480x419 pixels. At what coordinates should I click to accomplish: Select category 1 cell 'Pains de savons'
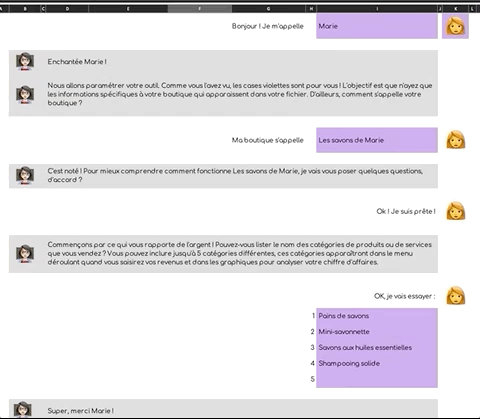377,316
